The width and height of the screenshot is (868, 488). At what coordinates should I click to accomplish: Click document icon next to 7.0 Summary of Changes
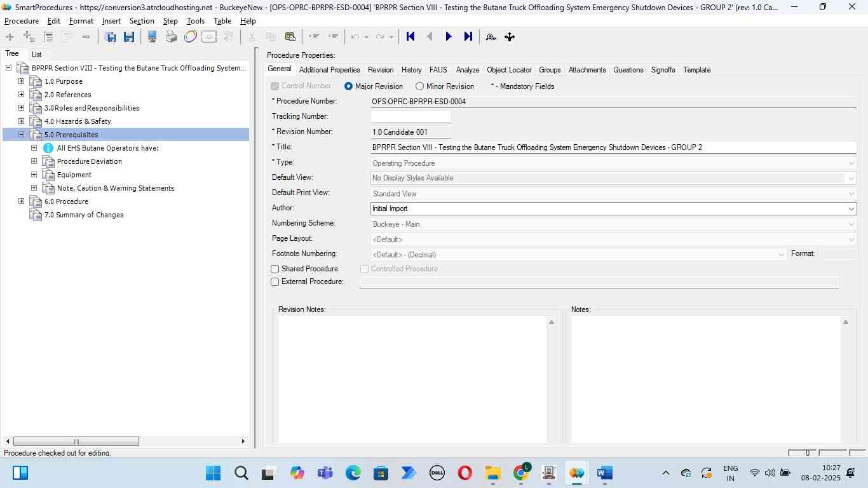36,215
